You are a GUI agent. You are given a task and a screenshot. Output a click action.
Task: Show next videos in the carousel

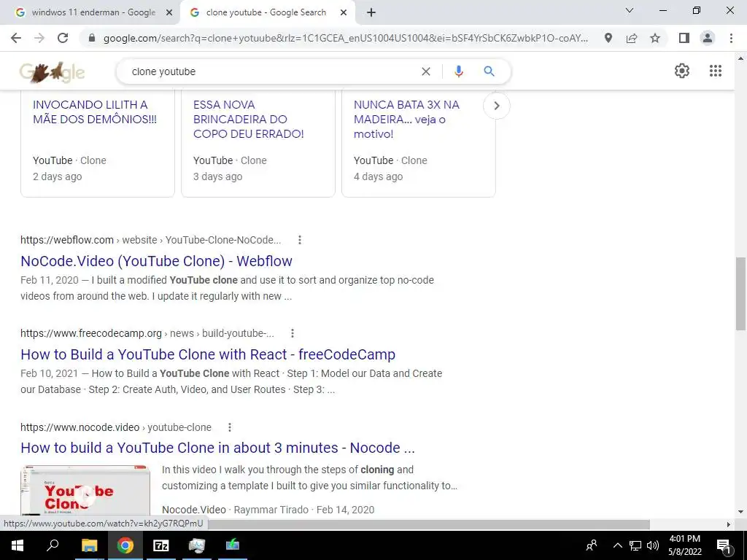(x=496, y=106)
